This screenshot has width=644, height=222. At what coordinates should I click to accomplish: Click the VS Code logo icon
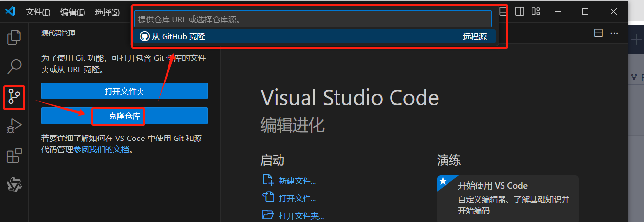[x=11, y=11]
